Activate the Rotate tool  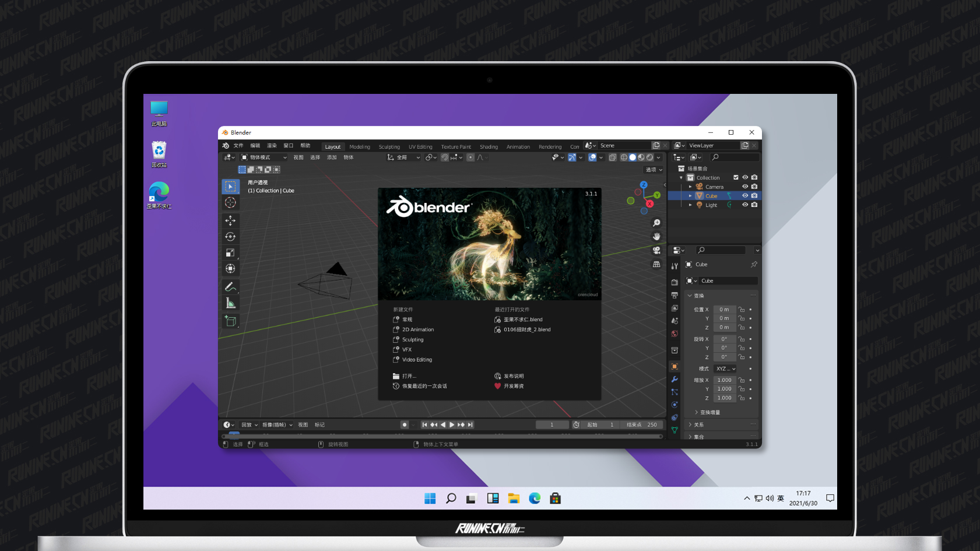[230, 237]
